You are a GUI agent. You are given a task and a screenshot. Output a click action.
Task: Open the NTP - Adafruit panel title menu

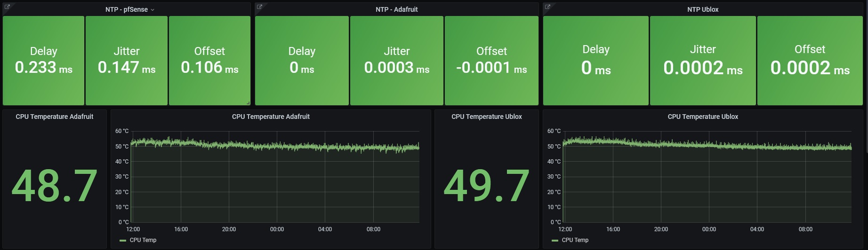tap(396, 9)
